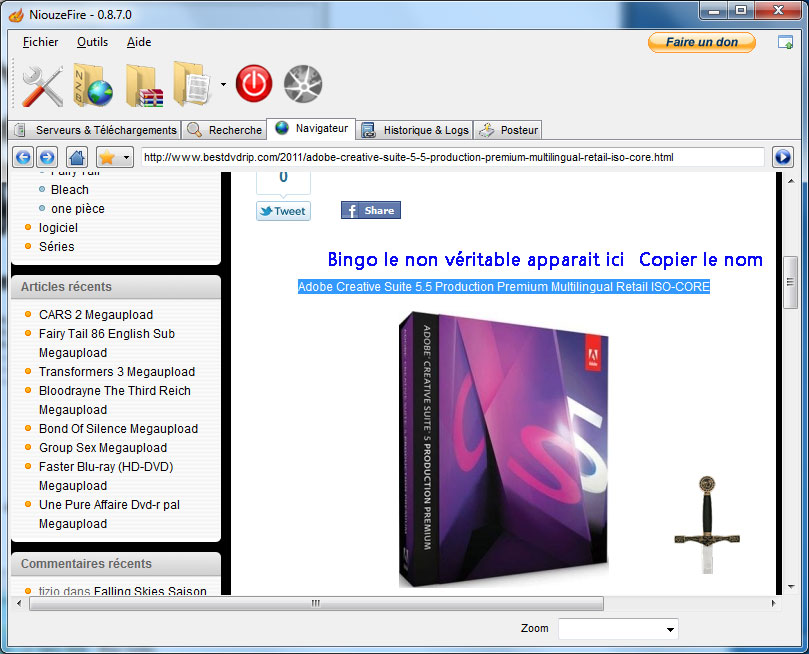Image resolution: width=809 pixels, height=654 pixels.
Task: Click the Faire un don button
Action: 702,42
